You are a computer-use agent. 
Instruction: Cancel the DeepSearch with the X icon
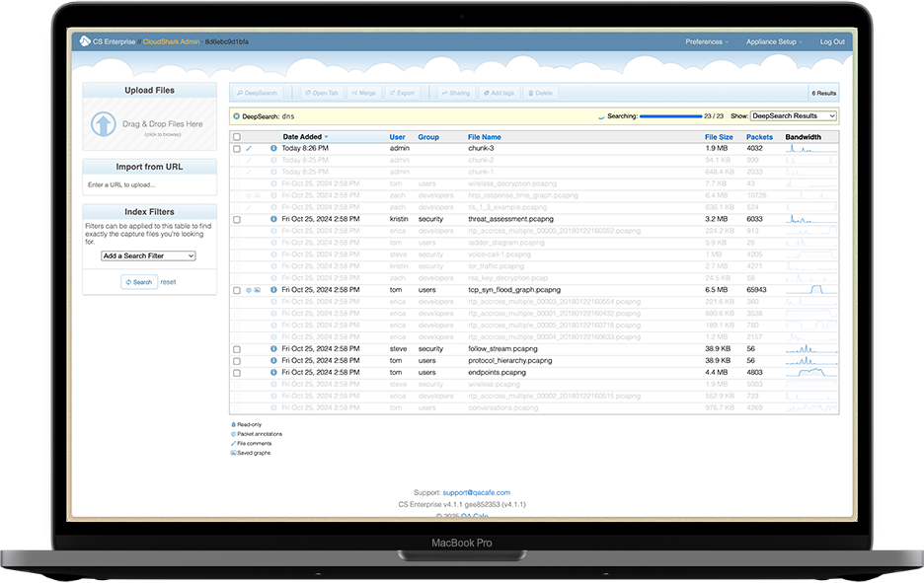coord(236,116)
